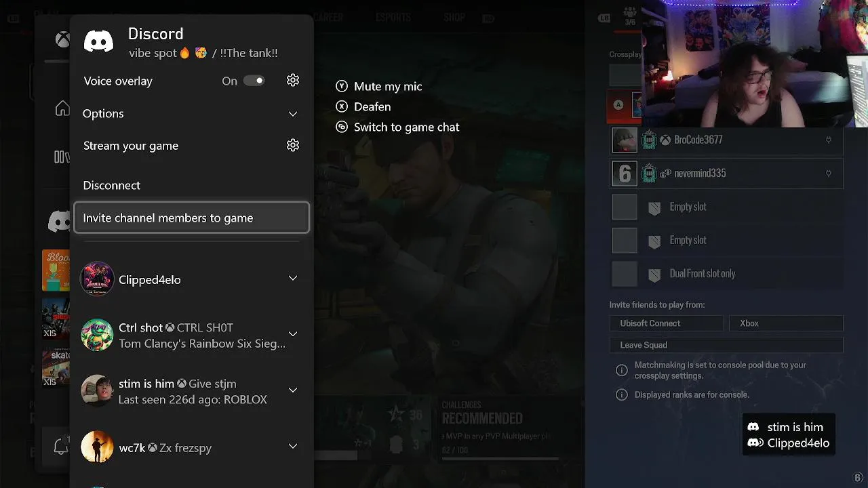This screenshot has width=868, height=488.
Task: Click Clipped4elo's avatar
Action: click(x=97, y=279)
